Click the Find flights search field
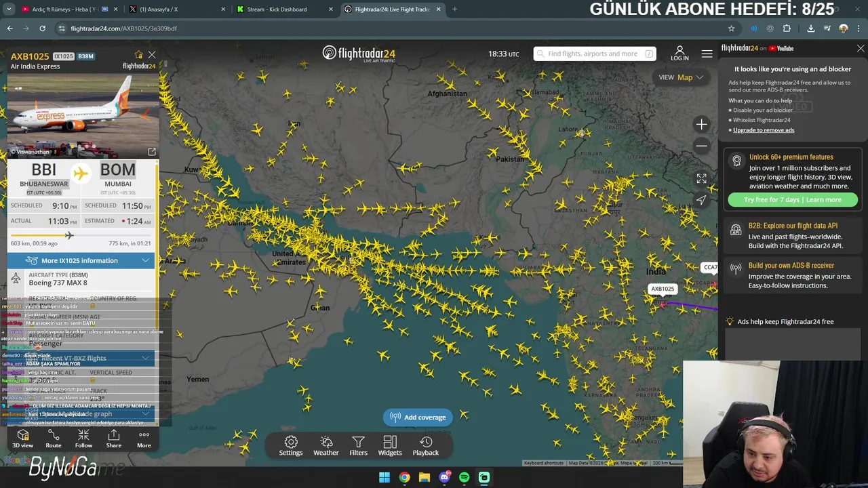The image size is (868, 488). 594,54
